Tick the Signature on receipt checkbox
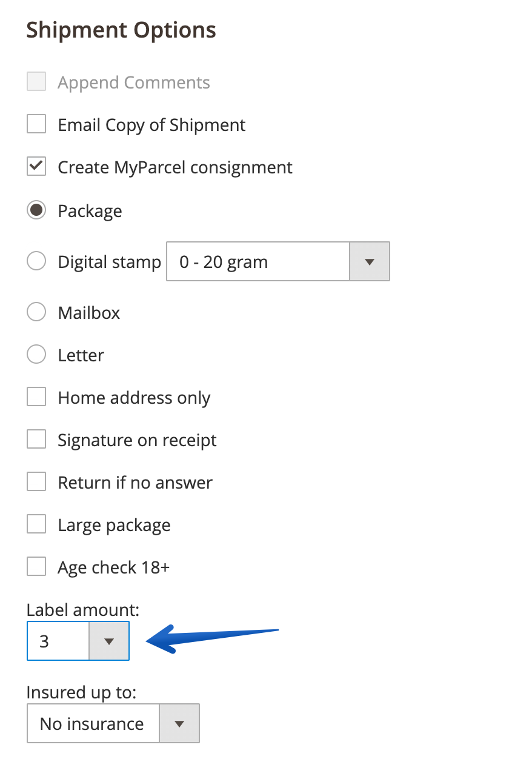This screenshot has height=776, width=532. pos(36,440)
